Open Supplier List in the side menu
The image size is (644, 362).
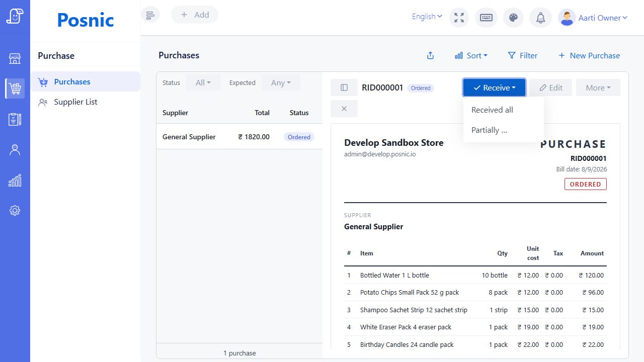[x=85, y=102]
